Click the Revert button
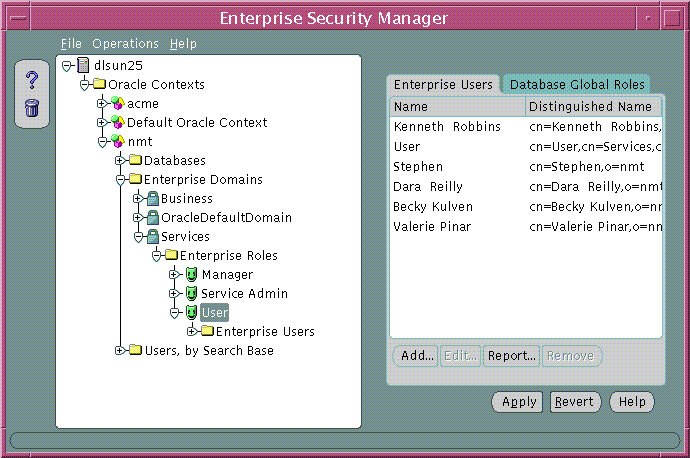Viewport: 690px width, 458px height. [575, 402]
